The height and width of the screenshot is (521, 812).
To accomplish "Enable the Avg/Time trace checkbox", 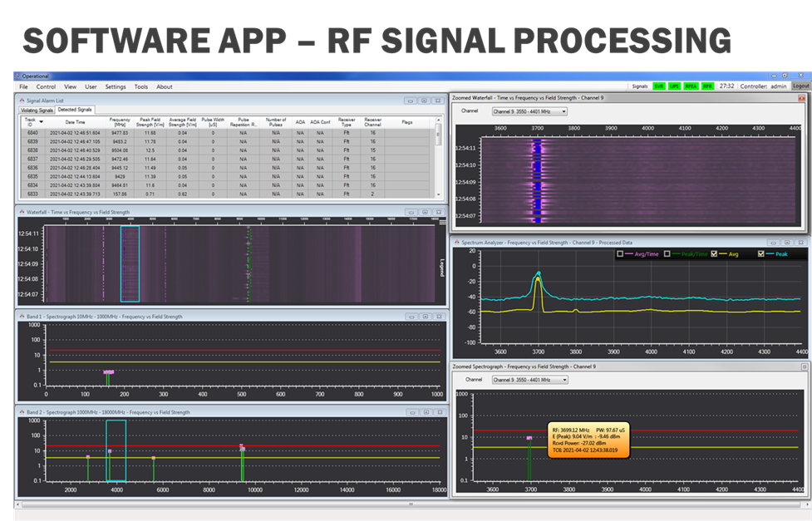I will click(x=619, y=253).
